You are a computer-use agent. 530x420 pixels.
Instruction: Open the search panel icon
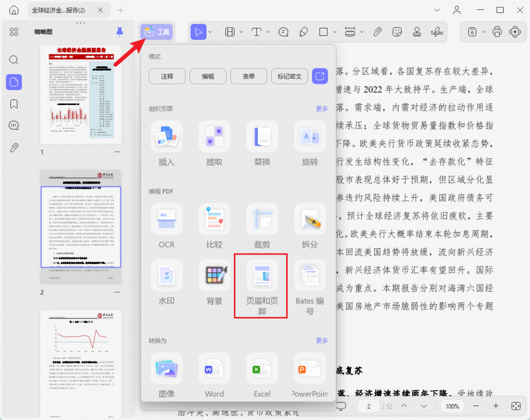point(14,60)
